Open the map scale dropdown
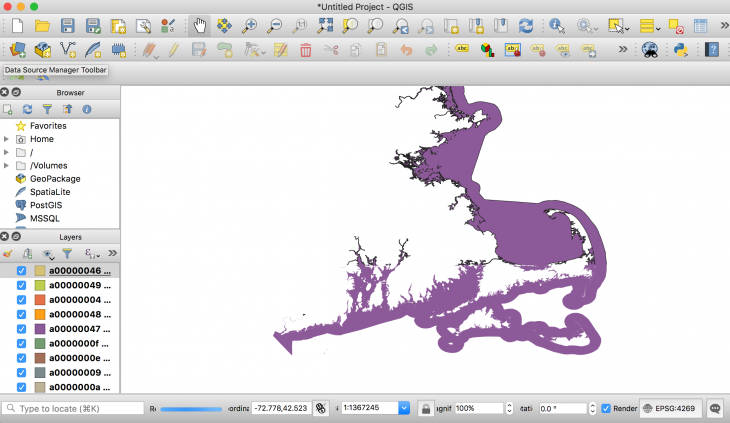Image resolution: width=730 pixels, height=423 pixels. pos(404,408)
